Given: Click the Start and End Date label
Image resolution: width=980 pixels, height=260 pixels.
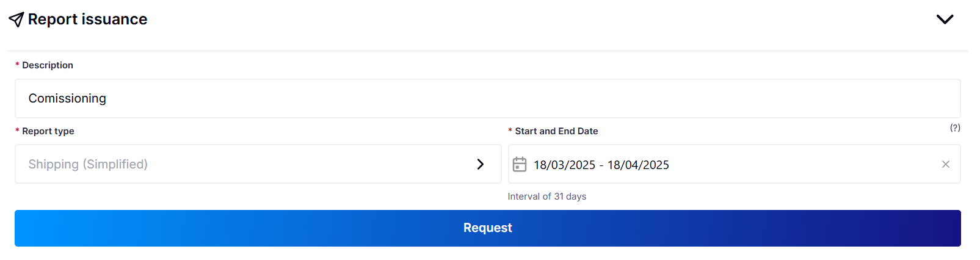Looking at the screenshot, I should pyautogui.click(x=556, y=131).
